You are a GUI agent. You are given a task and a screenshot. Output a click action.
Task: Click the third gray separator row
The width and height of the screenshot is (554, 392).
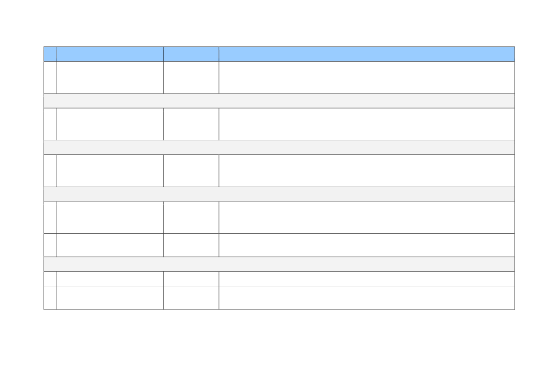click(279, 194)
